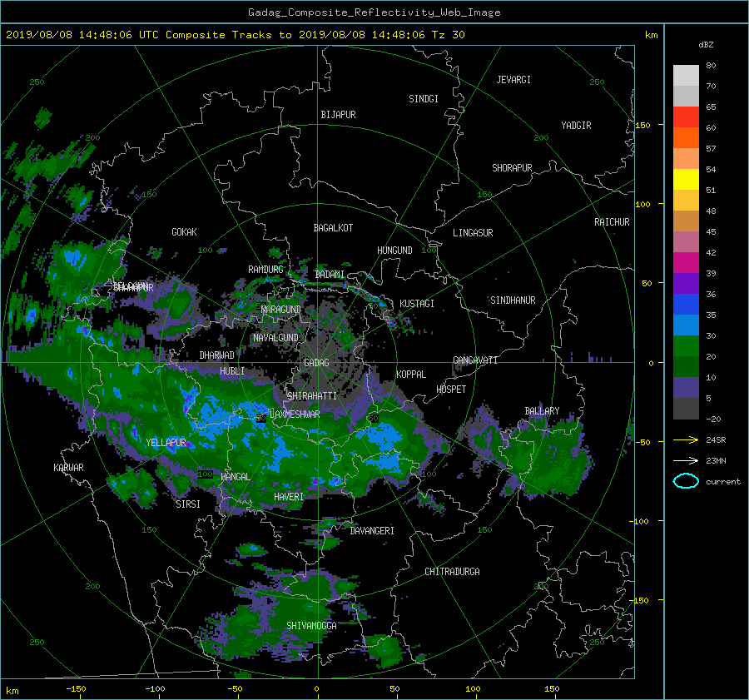
Task: Click the yellow 24SR arrow icon
Action: click(x=686, y=439)
